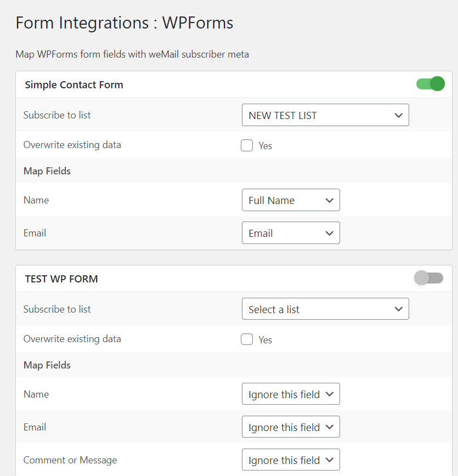Image resolution: width=458 pixels, height=476 pixels.
Task: Check Overwrite existing data for Simple Contact Form
Action: 247,145
